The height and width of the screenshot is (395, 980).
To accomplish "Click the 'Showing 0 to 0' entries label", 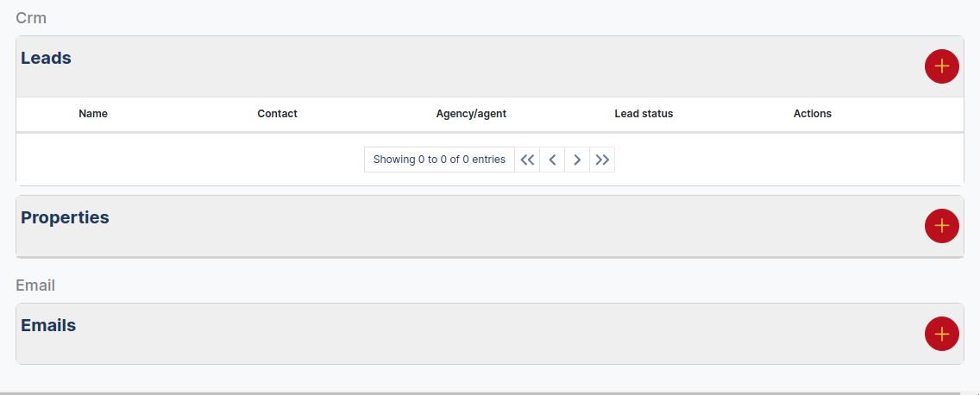I will point(439,160).
